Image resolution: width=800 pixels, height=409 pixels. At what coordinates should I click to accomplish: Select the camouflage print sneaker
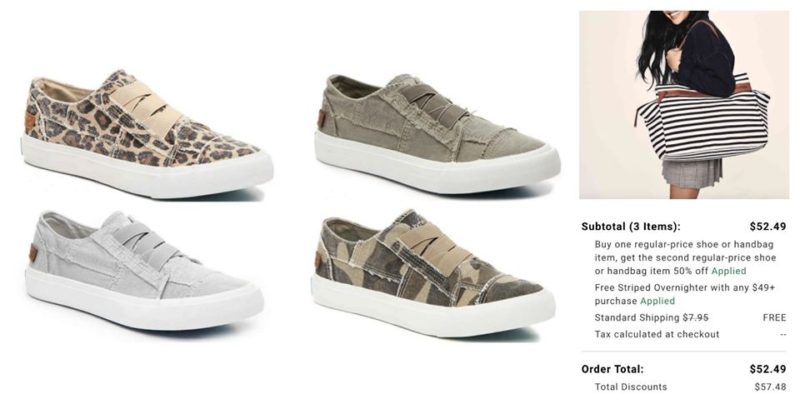tap(433, 273)
